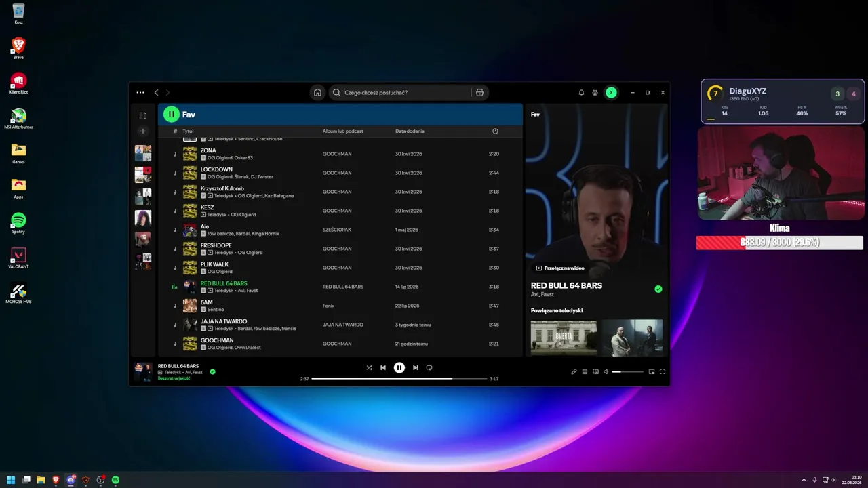Sort tracks by the Tytuł column
The image size is (868, 488).
[188, 131]
